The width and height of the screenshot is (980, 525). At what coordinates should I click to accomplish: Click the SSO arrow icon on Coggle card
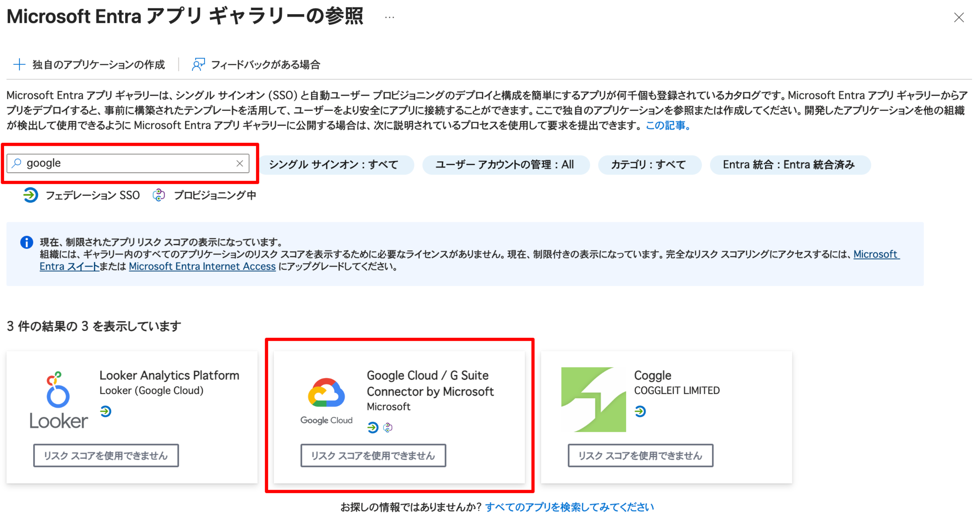(x=641, y=411)
